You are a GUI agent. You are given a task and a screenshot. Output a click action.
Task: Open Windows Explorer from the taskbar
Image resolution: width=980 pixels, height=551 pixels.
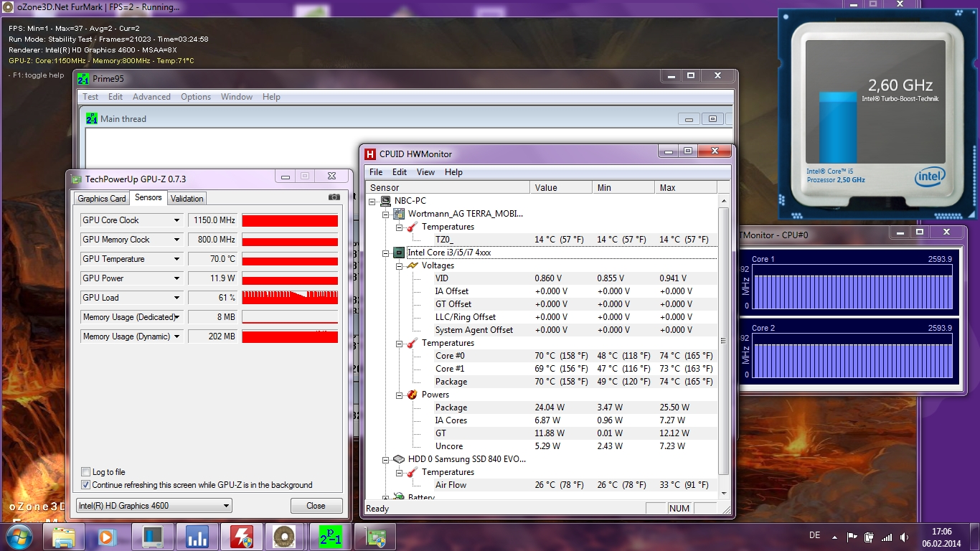[64, 537]
